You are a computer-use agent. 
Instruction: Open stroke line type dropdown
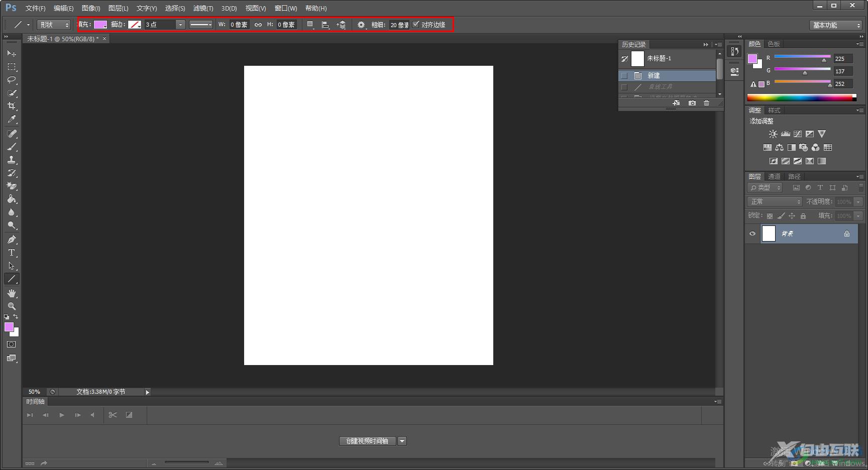[x=201, y=25]
